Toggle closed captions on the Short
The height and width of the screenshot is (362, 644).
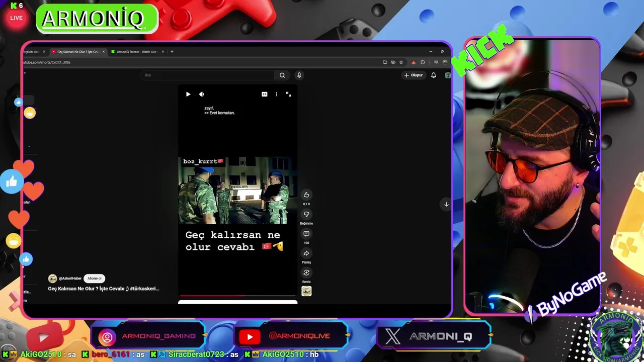tap(265, 94)
